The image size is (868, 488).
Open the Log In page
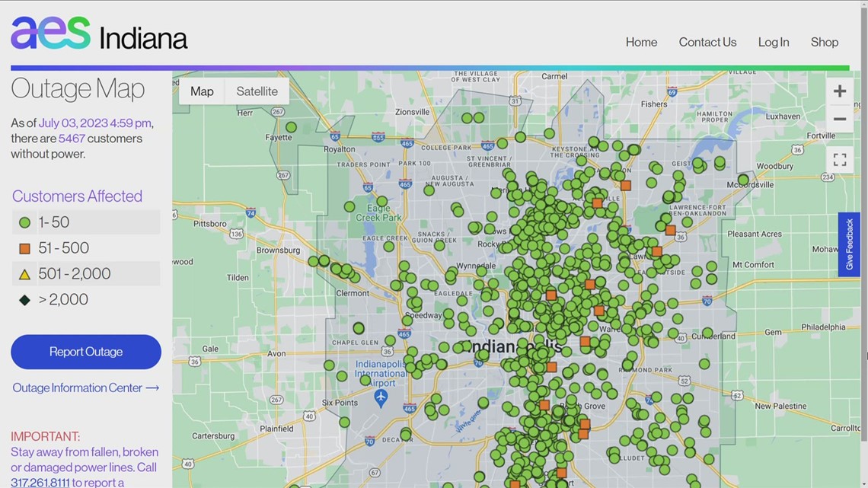coord(774,42)
